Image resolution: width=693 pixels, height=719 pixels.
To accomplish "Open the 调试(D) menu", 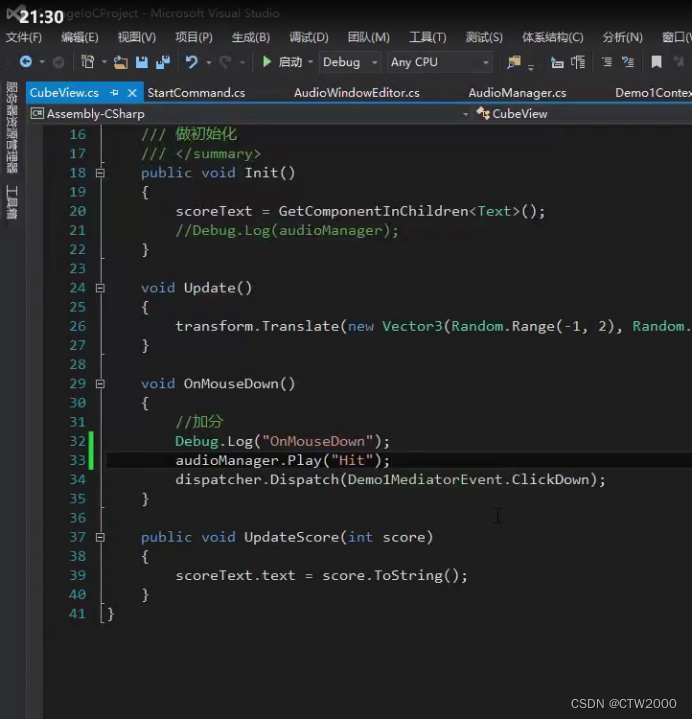I will pos(309,37).
